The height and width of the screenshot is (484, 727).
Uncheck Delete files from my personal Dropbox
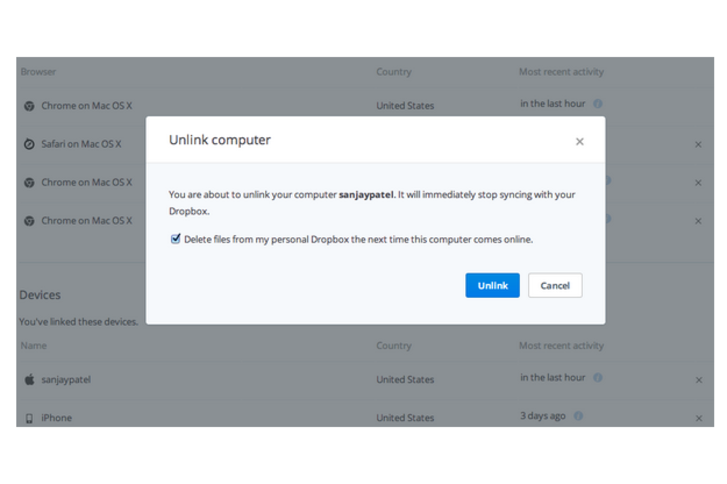coord(175,239)
